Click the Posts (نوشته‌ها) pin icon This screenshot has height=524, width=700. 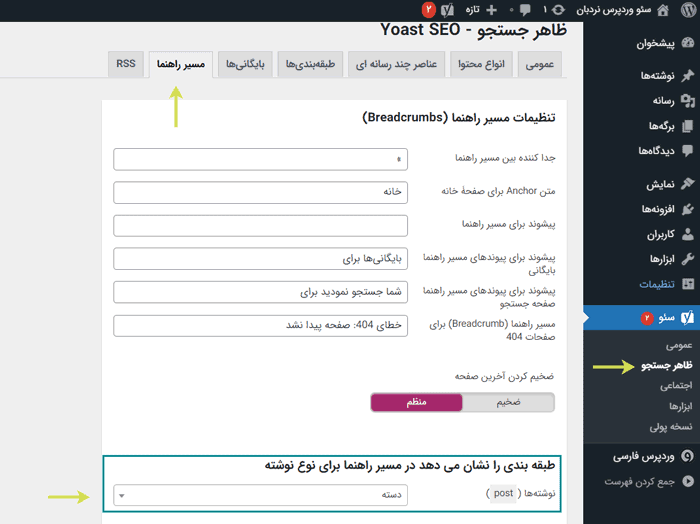coord(688,75)
